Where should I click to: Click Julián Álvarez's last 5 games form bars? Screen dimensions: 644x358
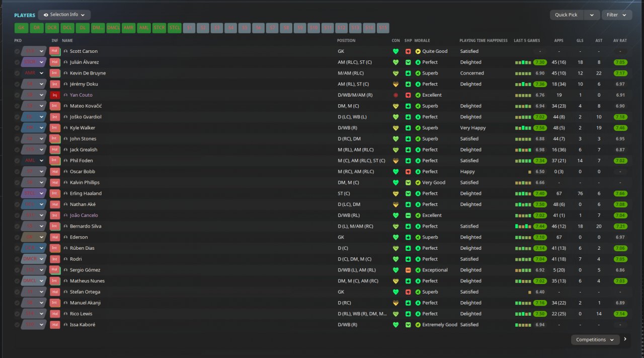pyautogui.click(x=523, y=62)
